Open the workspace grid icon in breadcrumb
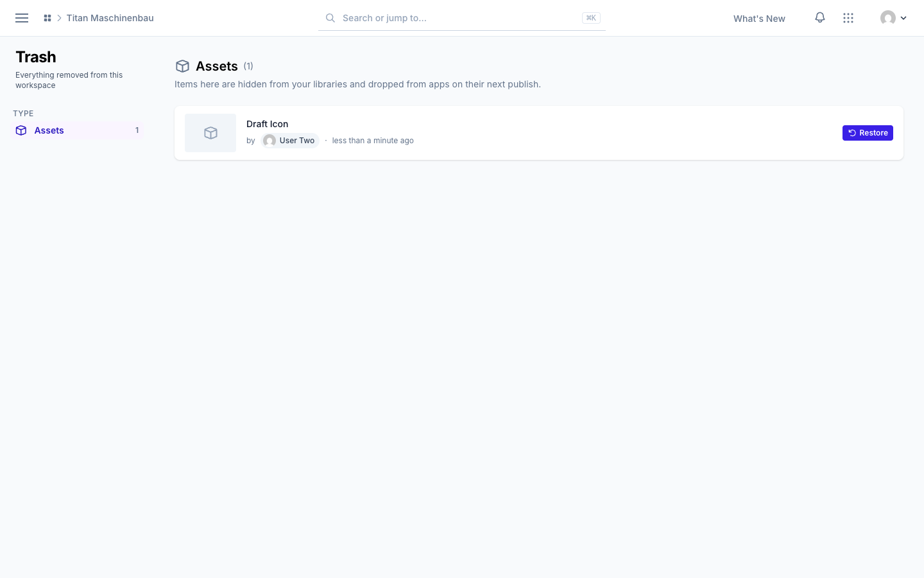The image size is (924, 578). click(x=47, y=18)
